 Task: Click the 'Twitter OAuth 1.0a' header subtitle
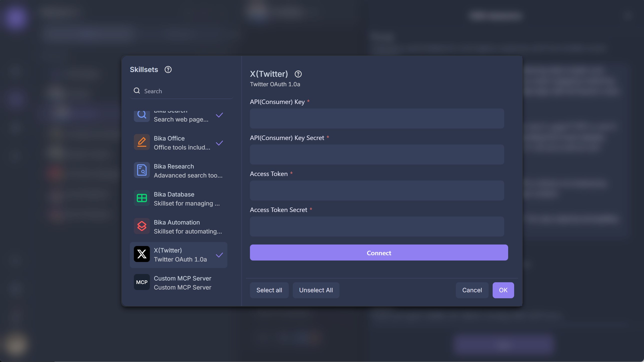(275, 84)
